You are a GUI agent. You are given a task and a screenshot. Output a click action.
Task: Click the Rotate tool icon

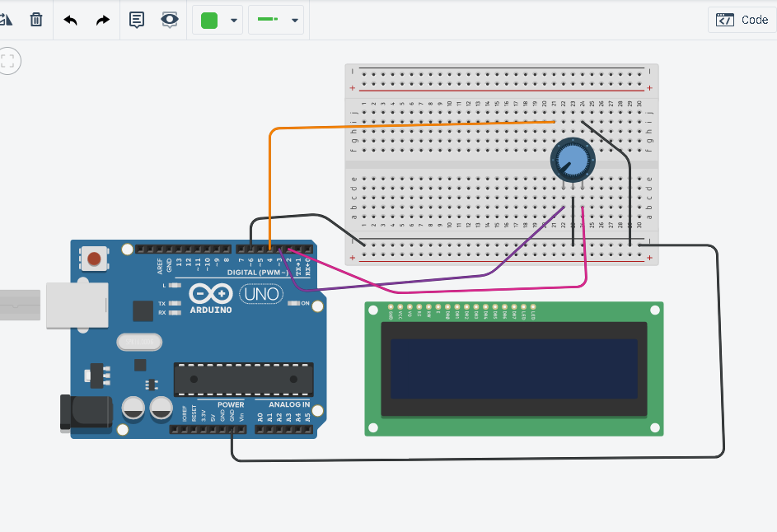7,19
